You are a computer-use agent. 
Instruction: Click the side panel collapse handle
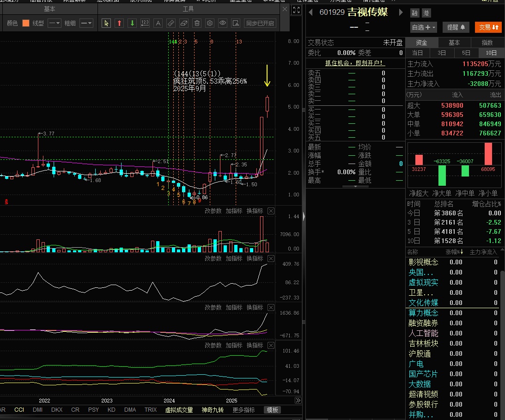304,216
